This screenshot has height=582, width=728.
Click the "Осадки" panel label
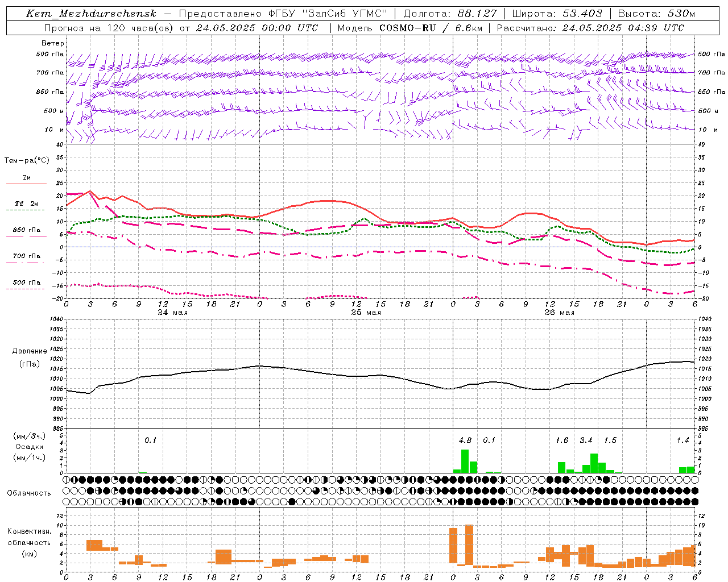tap(30, 447)
